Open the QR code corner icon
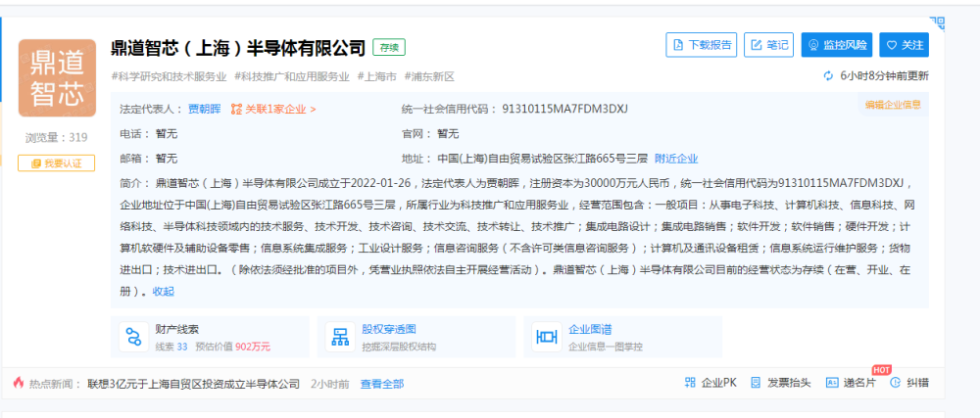Viewport: 980px width, 418px height. (937, 23)
